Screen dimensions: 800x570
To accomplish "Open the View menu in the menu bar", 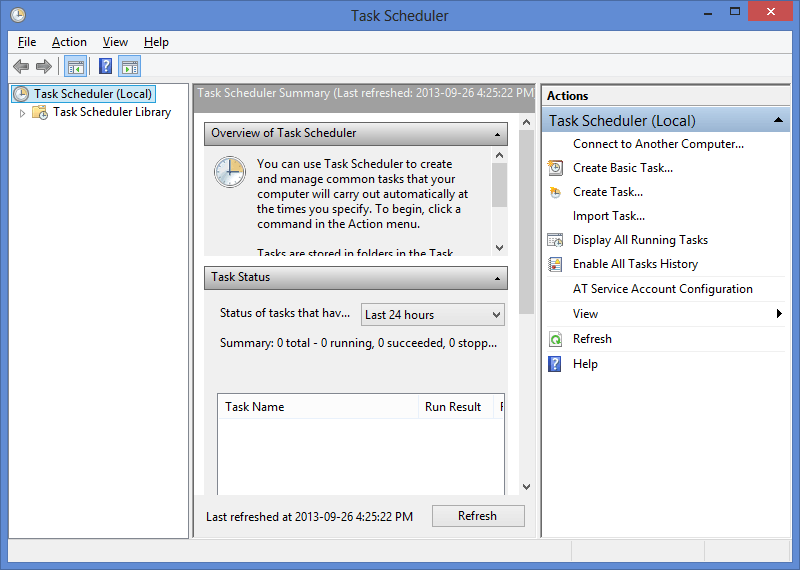I will (x=115, y=42).
